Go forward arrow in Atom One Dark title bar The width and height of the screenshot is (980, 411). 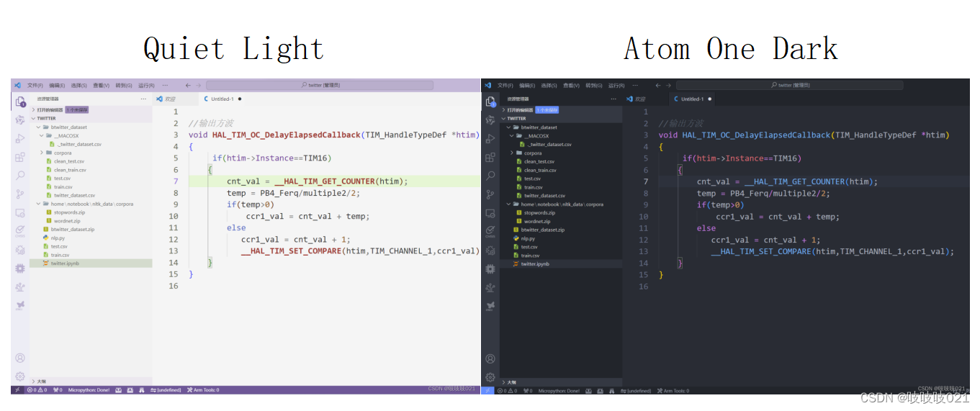pyautogui.click(x=668, y=85)
